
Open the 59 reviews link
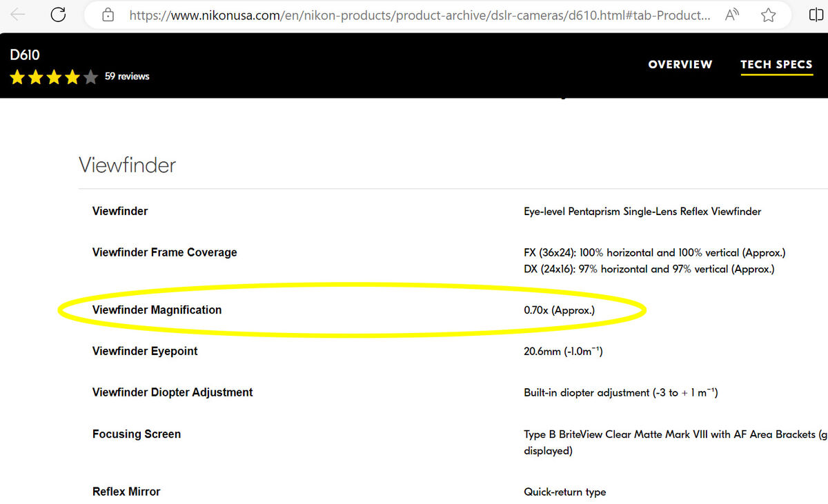(127, 77)
